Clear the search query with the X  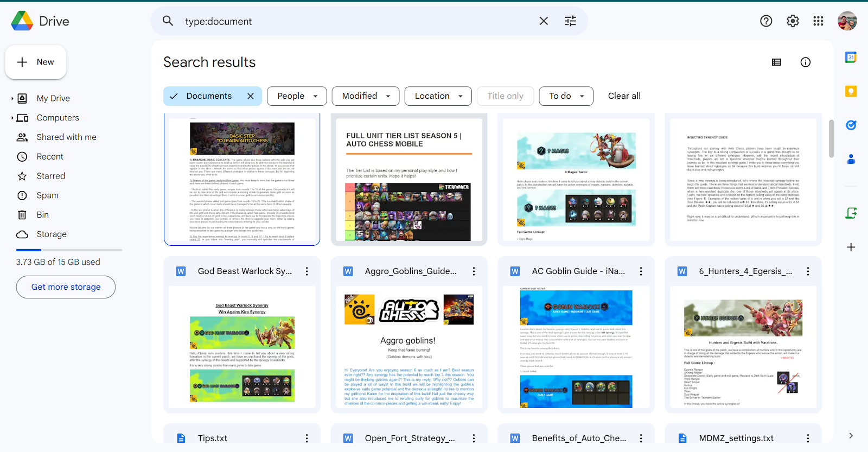(544, 21)
